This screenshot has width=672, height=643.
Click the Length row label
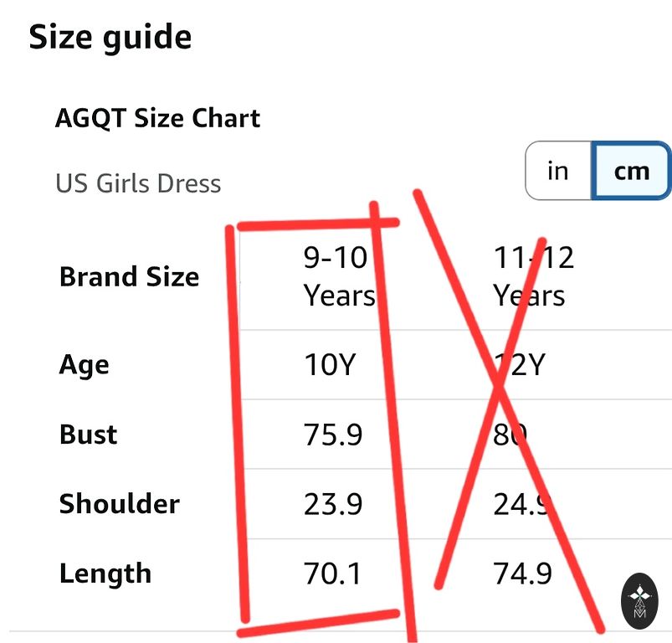pos(105,574)
